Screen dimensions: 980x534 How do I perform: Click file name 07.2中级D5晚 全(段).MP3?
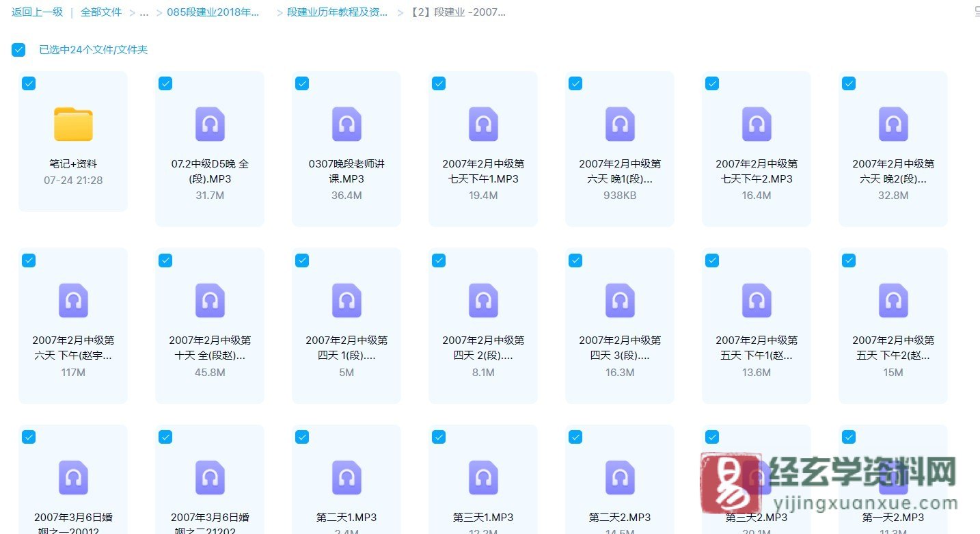click(210, 172)
